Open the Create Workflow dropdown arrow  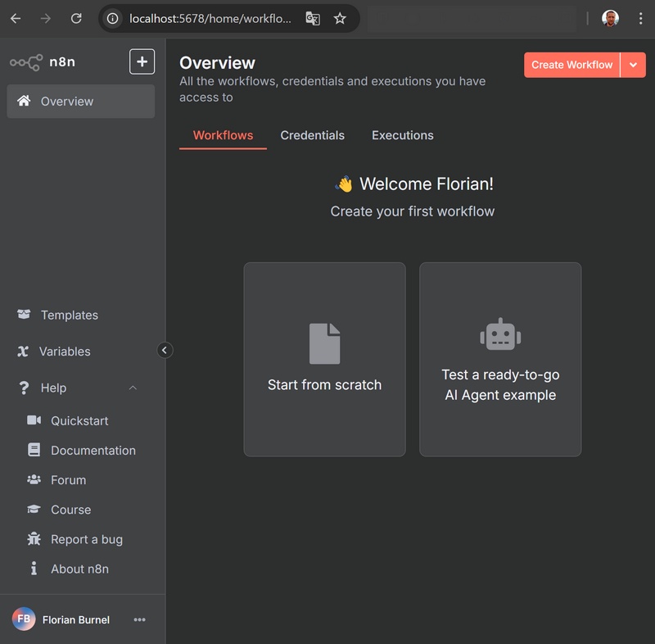pyautogui.click(x=632, y=65)
